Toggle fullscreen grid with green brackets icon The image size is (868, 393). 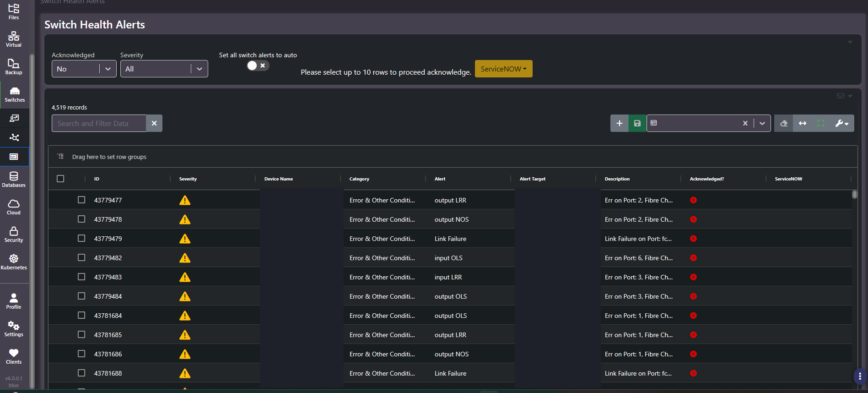(821, 123)
